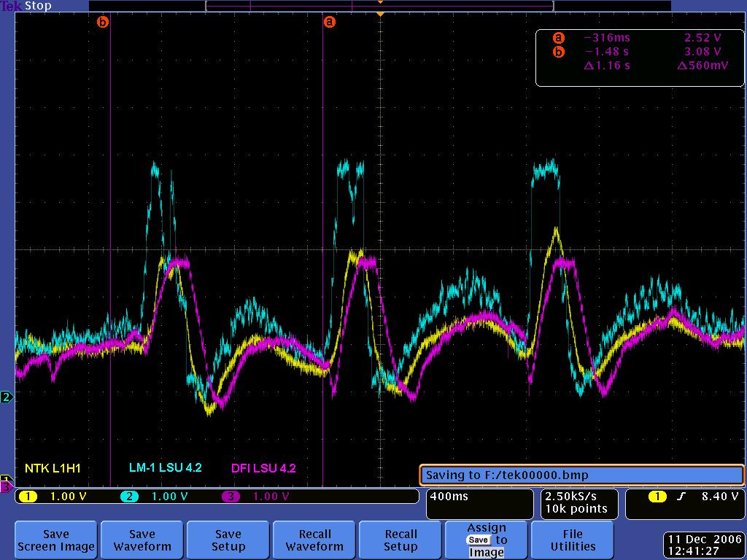The height and width of the screenshot is (560, 747).
Task: Click the orange cursor 'a' marker icon
Action: pos(330,22)
